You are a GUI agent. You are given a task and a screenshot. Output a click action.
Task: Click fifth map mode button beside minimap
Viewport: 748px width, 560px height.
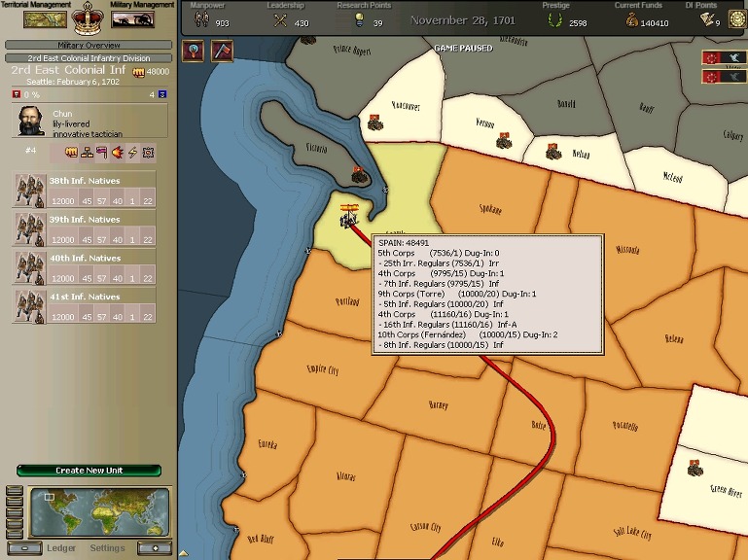(x=15, y=534)
